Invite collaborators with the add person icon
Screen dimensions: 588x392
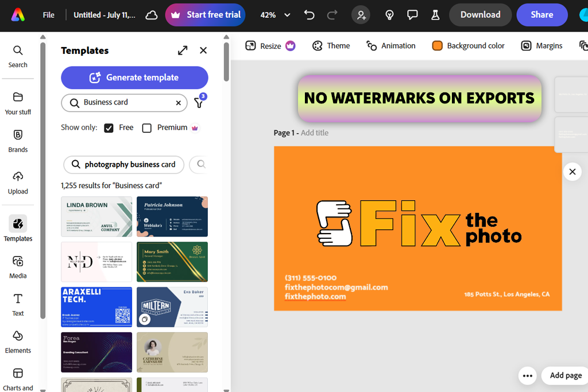361,15
